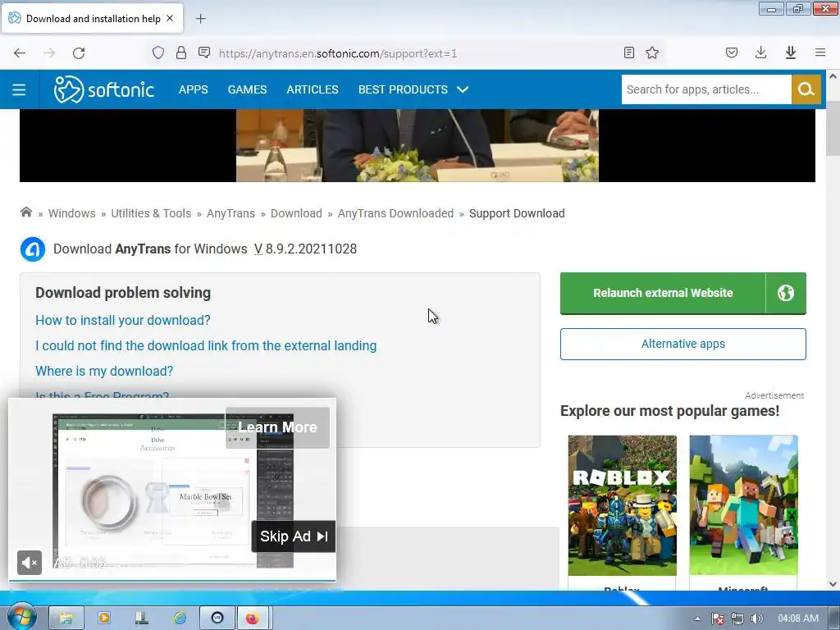Expand the BEST PRODUCTS dropdown chevron
The width and height of the screenshot is (840, 630).
pos(463,89)
